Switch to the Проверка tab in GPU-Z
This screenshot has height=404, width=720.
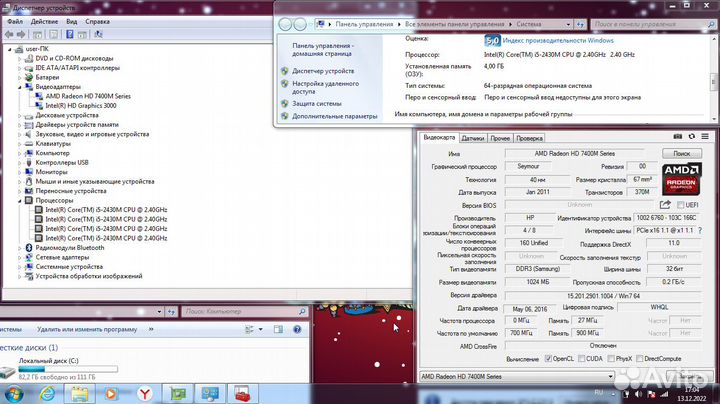coord(529,138)
